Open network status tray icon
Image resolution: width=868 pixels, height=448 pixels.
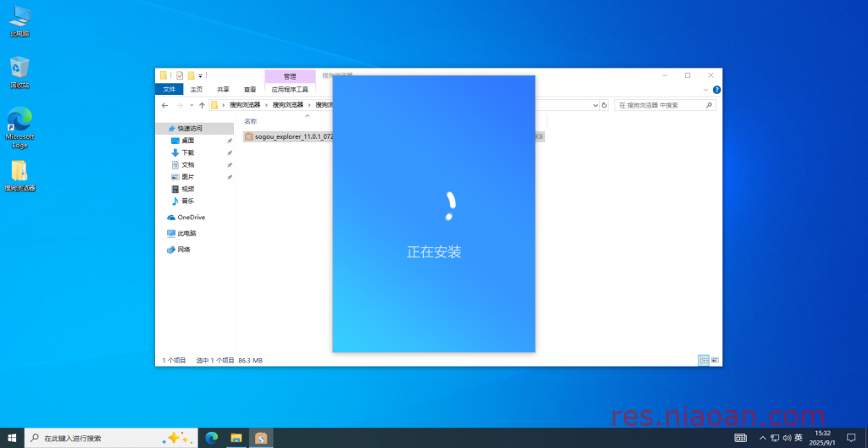click(775, 438)
